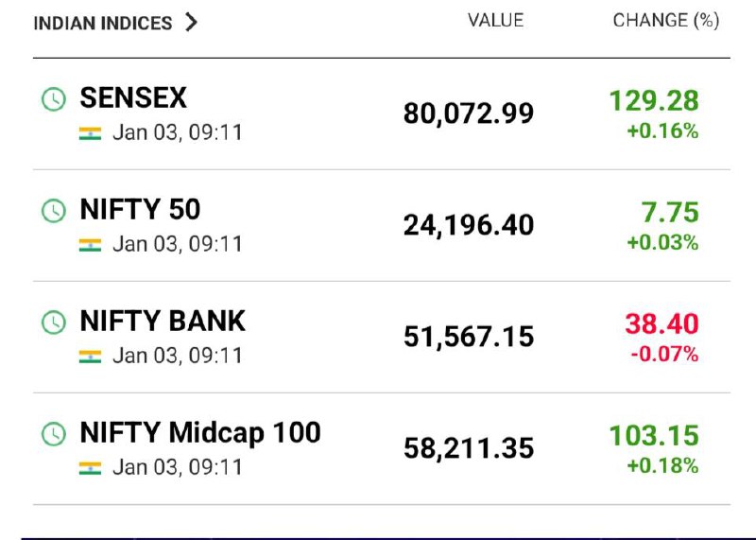Click the VALUE column header
Screen dimensions: 756x540
(x=495, y=20)
